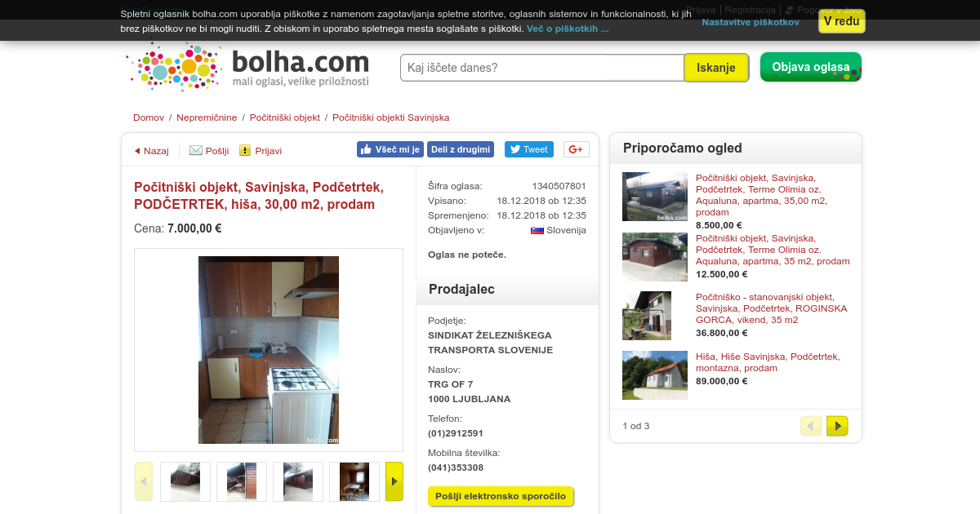Show previous thumbnails with left gallery arrow
Image resolution: width=980 pixels, height=514 pixels.
(144, 481)
